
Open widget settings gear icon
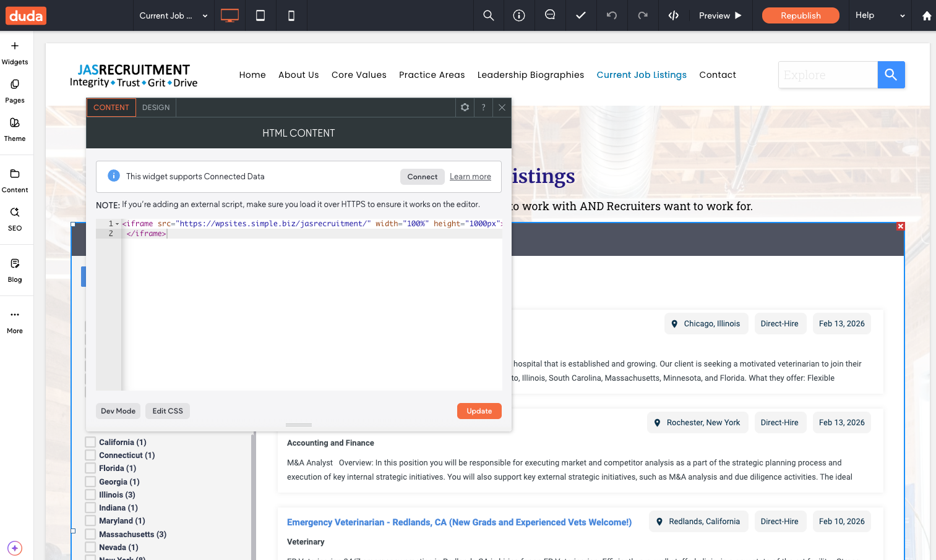tap(465, 108)
